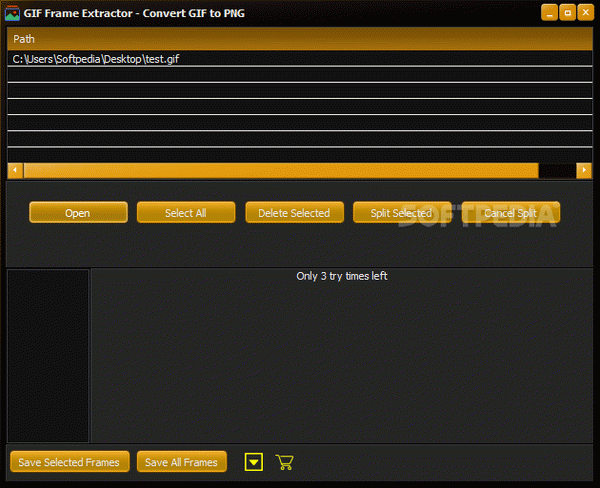Click the GIF Frame Extractor app icon
Screen dimensions: 600x488
[x=12, y=13]
